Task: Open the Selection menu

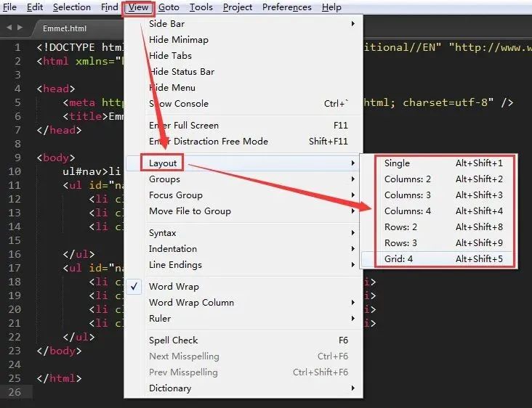Action: click(x=72, y=7)
